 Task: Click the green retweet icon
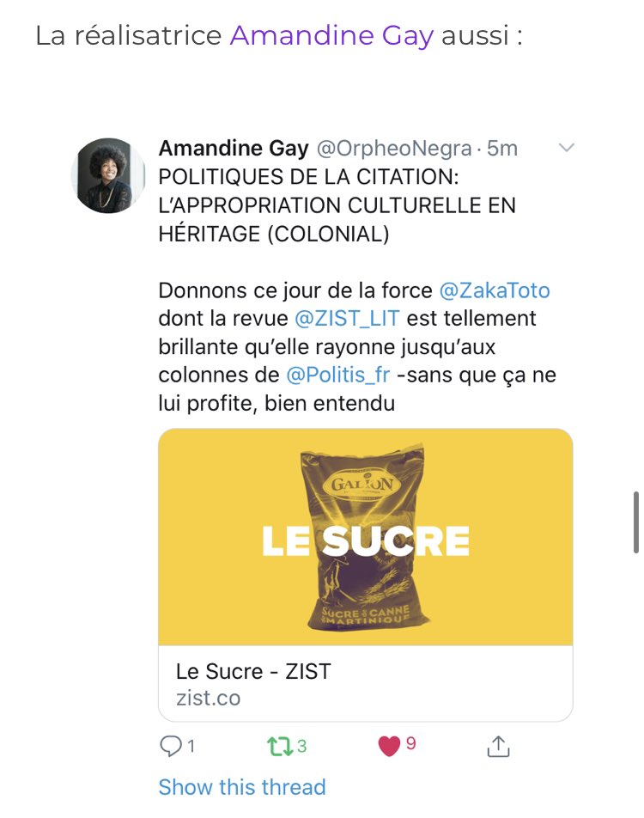(280, 747)
